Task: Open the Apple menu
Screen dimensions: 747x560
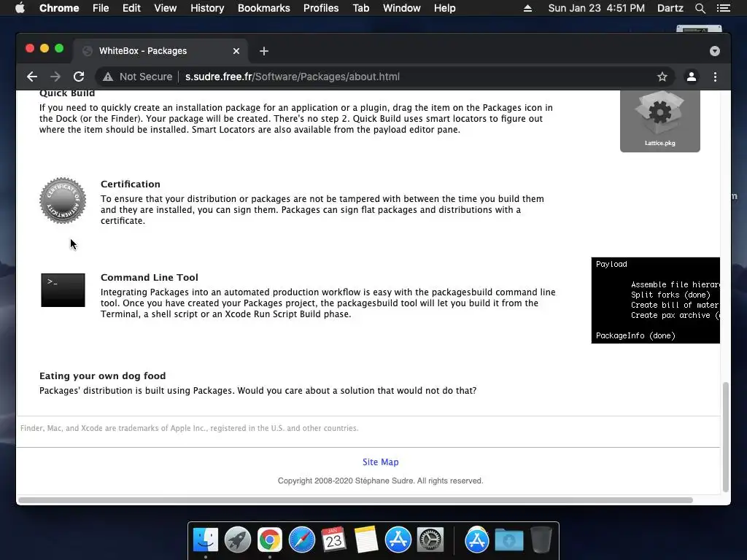Action: (x=20, y=8)
